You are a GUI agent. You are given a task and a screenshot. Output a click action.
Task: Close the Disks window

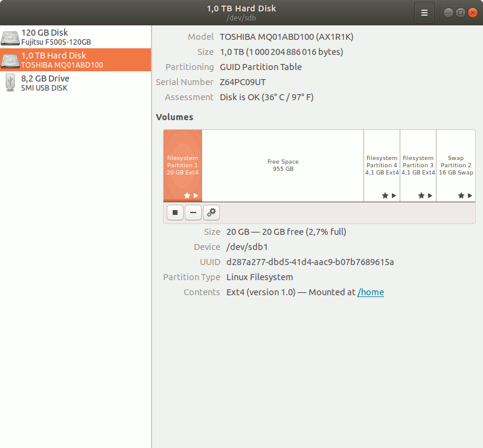[x=472, y=12]
